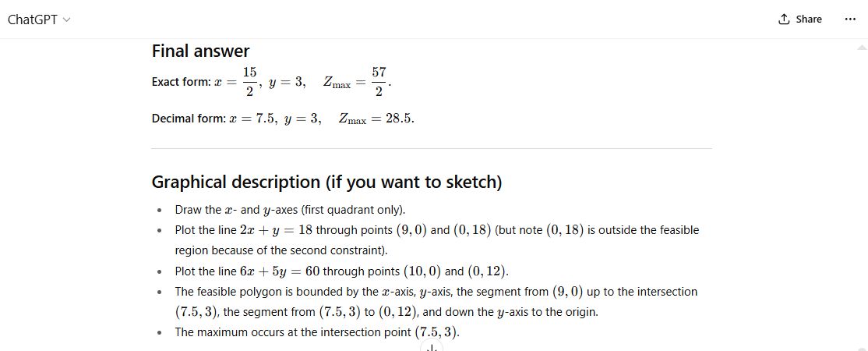The width and height of the screenshot is (868, 351).
Task: Click the scrollbar up arrow
Action: pyautogui.click(x=861, y=46)
